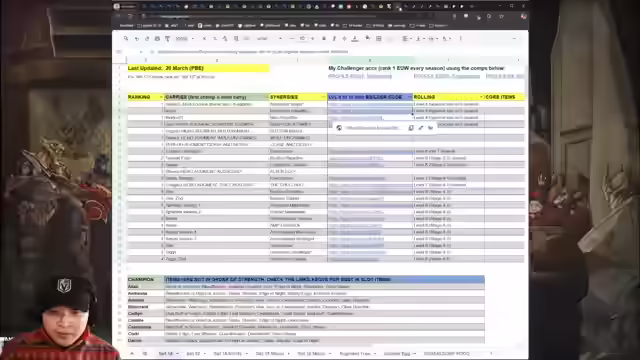640x360 pixels.
Task: Increase decimal places
Action: pos(236,38)
